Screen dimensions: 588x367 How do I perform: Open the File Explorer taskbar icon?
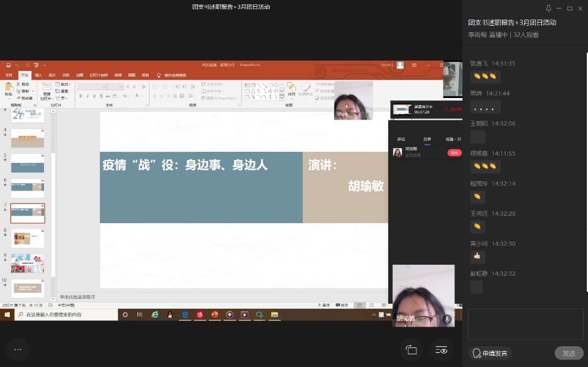[x=274, y=314]
